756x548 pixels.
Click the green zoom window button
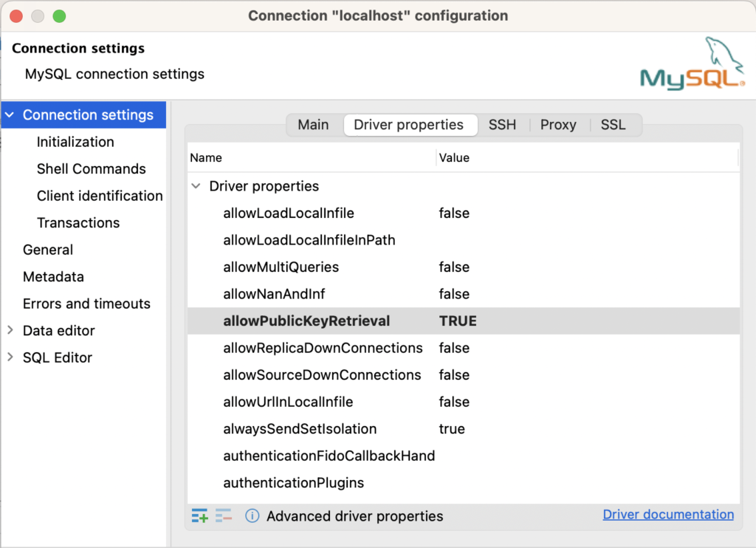coord(59,16)
